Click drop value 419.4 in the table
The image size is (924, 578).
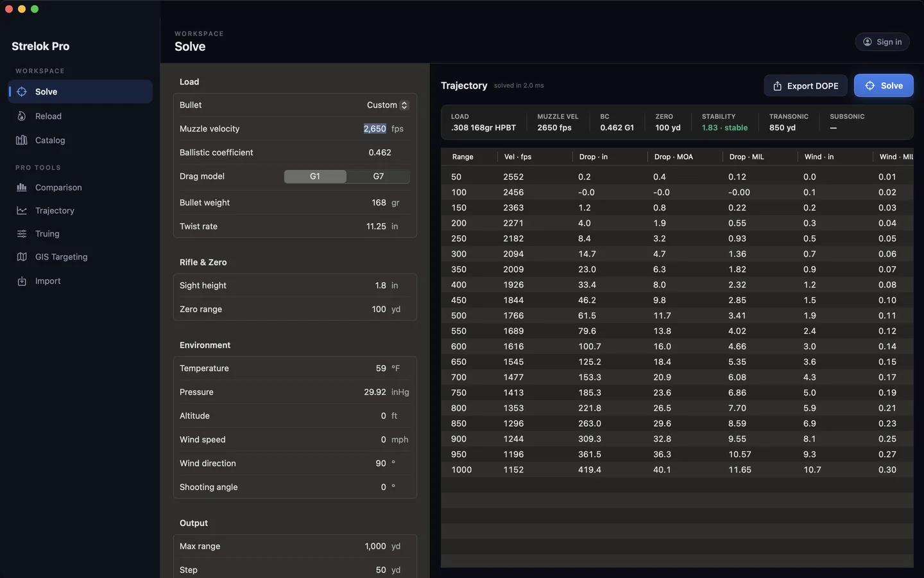point(590,469)
